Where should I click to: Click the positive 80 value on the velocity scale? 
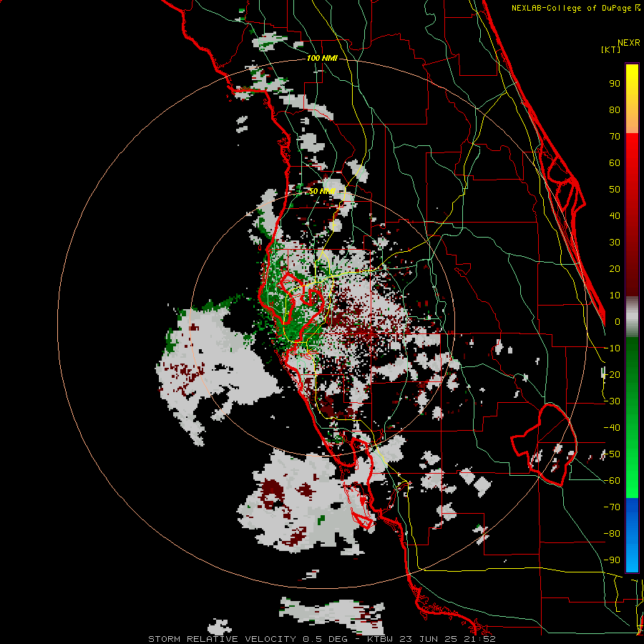pyautogui.click(x=615, y=109)
